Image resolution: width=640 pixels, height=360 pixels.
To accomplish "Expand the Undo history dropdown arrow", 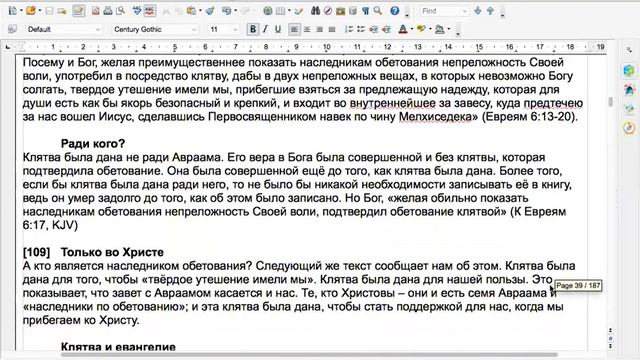I will click(236, 11).
